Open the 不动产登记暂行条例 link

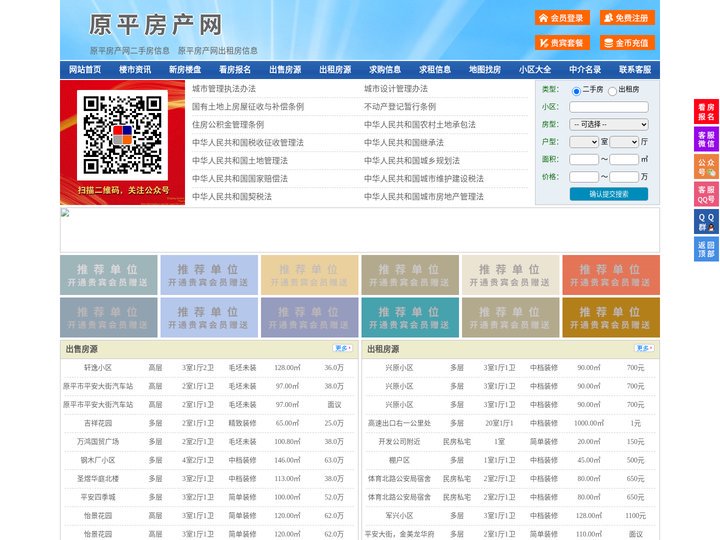pos(400,107)
